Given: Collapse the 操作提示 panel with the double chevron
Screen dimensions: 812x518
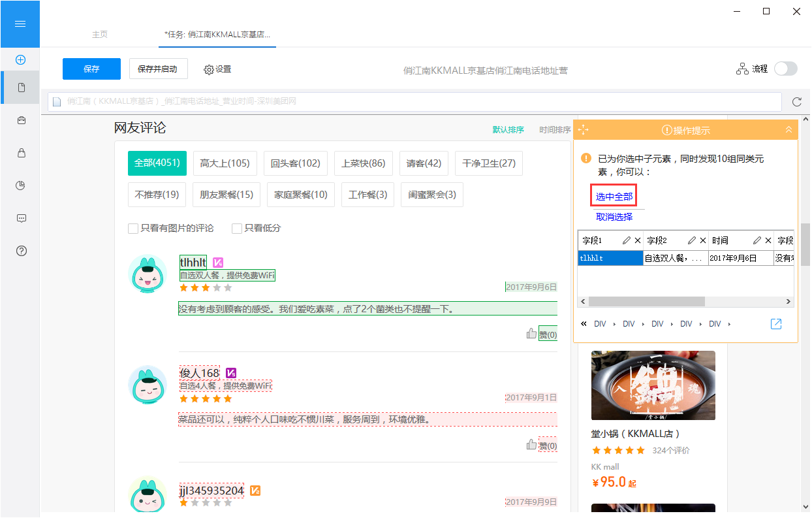Looking at the screenshot, I should [x=789, y=130].
